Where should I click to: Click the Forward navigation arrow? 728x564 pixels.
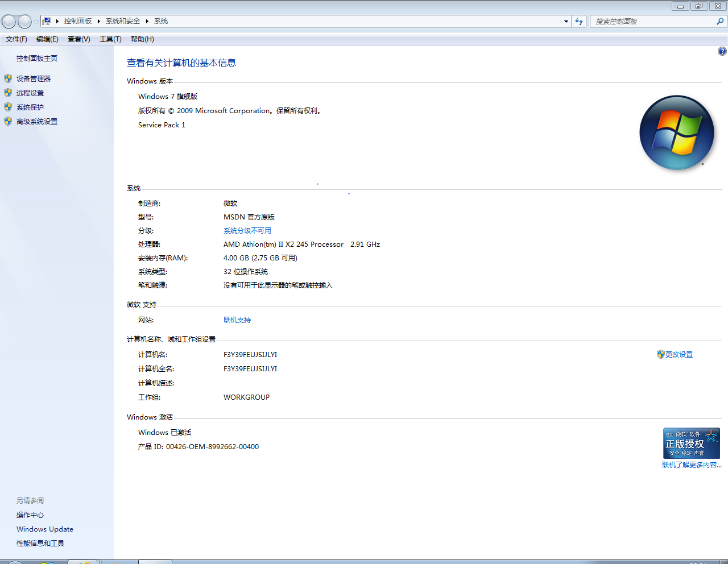(24, 22)
